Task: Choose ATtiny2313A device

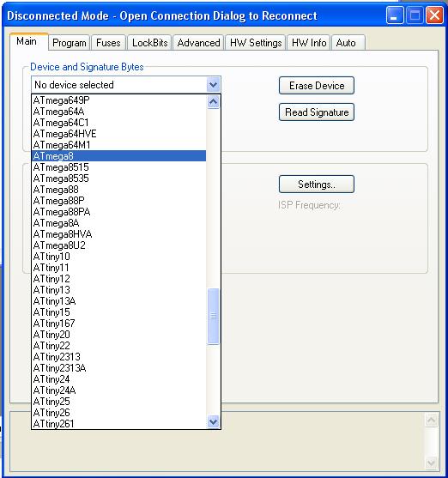Action: pos(119,368)
